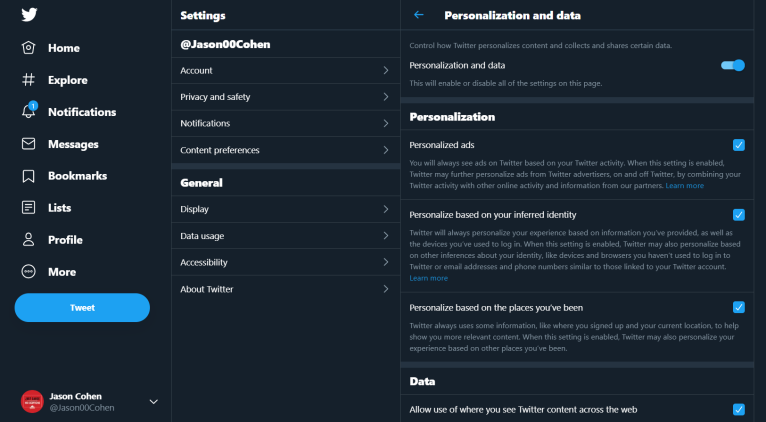
Task: Open Bookmarks icon in sidebar
Action: [28, 176]
